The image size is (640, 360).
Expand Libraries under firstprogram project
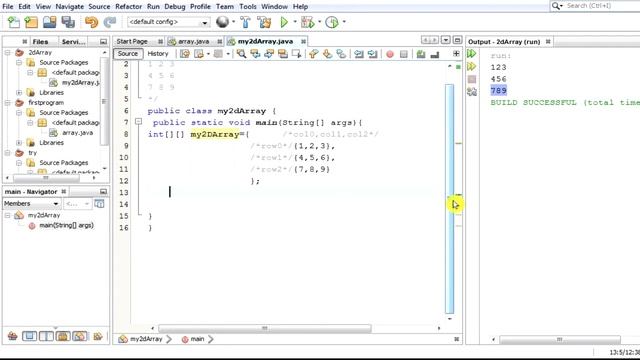19,143
